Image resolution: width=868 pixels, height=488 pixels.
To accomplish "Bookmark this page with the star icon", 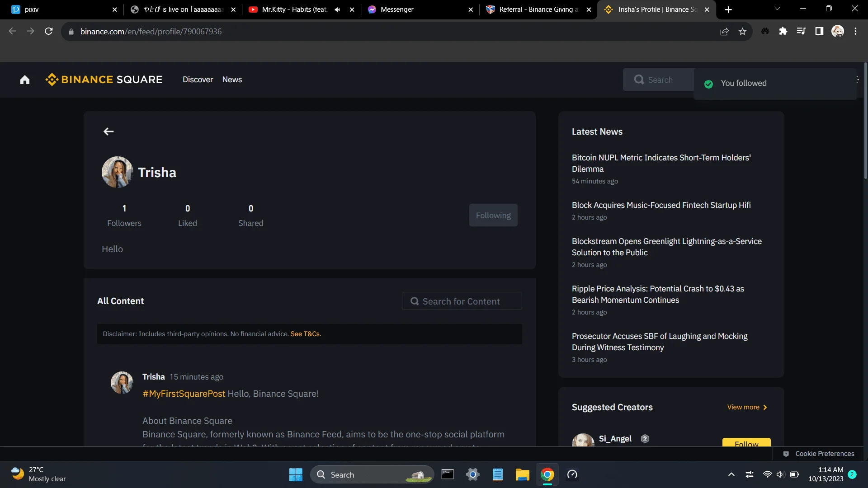I will click(742, 31).
